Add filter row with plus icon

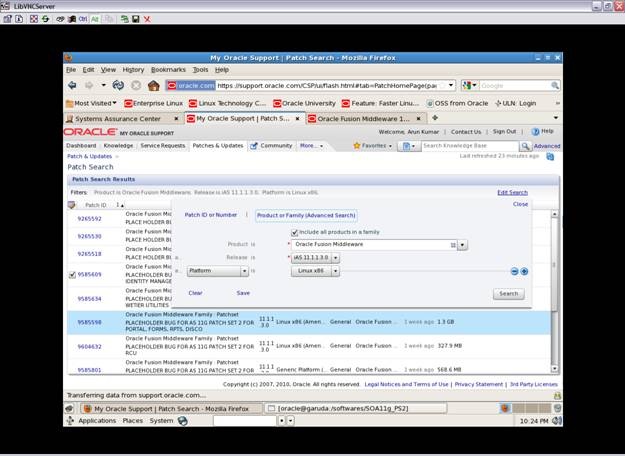(524, 271)
